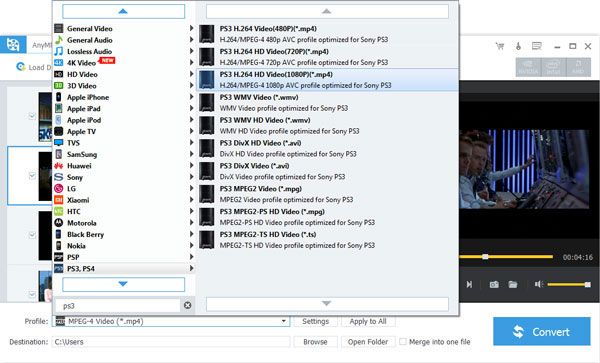
Task: Click the LG logo icon
Action: 59,189
